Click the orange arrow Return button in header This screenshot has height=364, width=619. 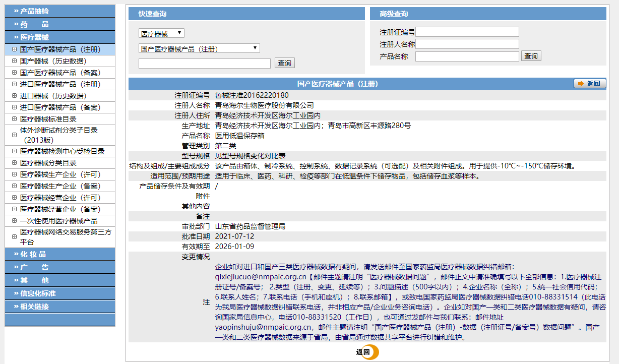pyautogui.click(x=589, y=84)
